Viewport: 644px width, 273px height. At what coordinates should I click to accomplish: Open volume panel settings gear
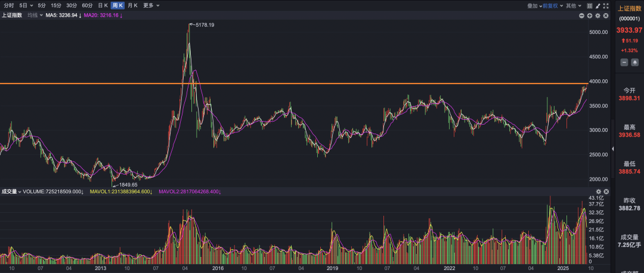tap(598, 191)
